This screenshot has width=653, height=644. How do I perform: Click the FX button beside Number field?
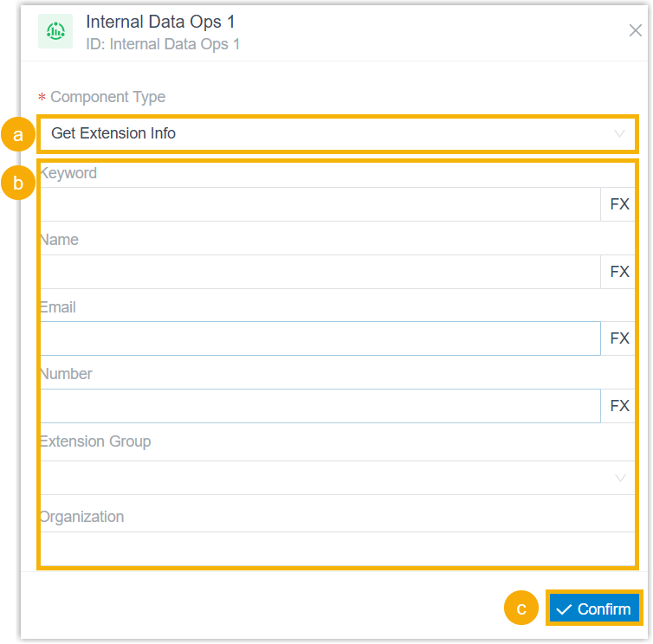pos(619,405)
